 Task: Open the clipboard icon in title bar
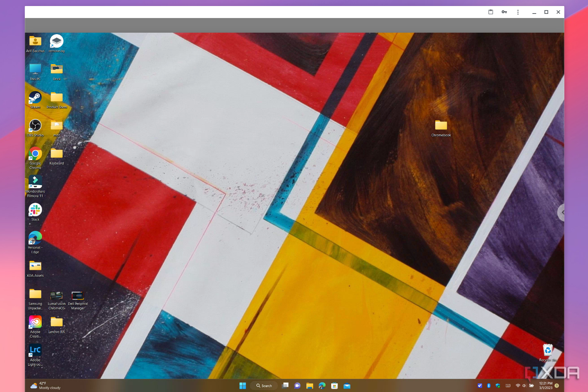(491, 12)
